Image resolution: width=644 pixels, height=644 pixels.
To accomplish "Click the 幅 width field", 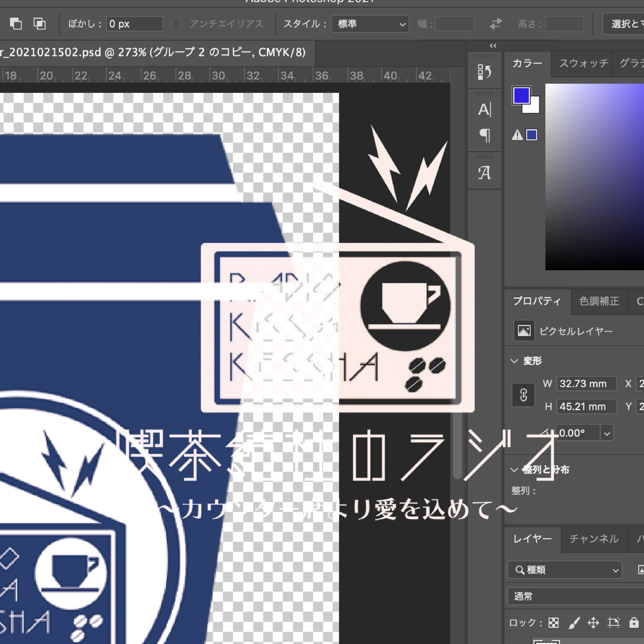I will (x=455, y=24).
